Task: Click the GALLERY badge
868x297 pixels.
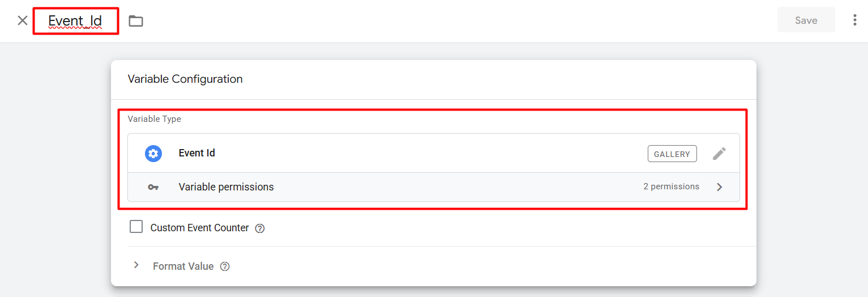Action: tap(672, 154)
